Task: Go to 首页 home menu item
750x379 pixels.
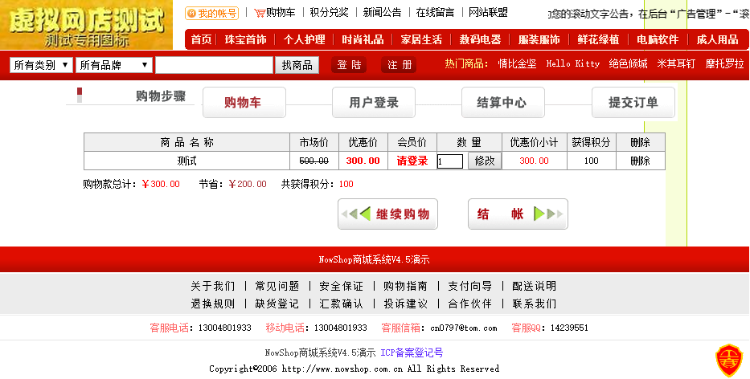Action: coord(201,40)
